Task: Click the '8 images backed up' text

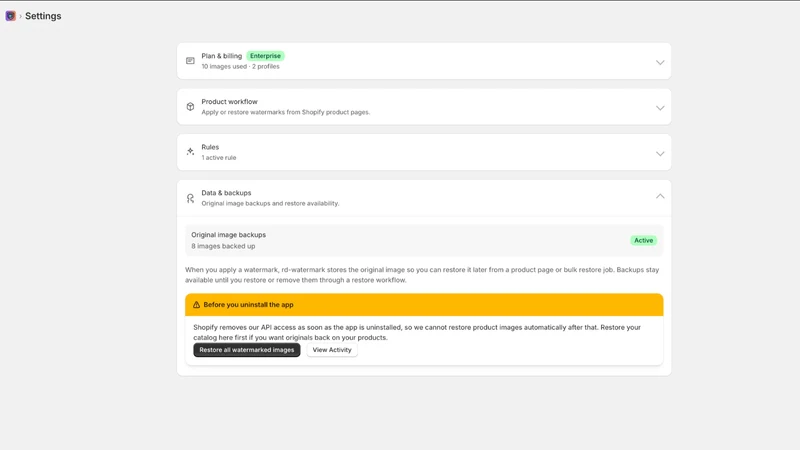Action: [x=223, y=246]
